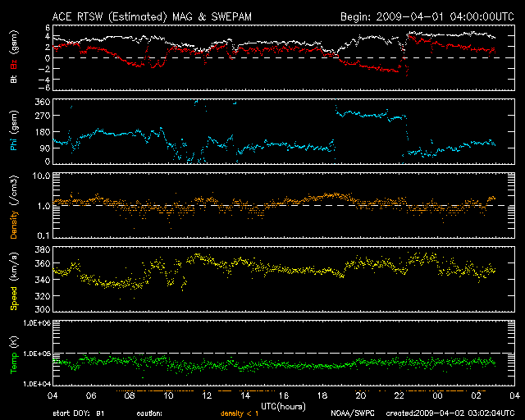Click the 18 hour tick label
Screen dimensions: 525x420
[x=322, y=395]
